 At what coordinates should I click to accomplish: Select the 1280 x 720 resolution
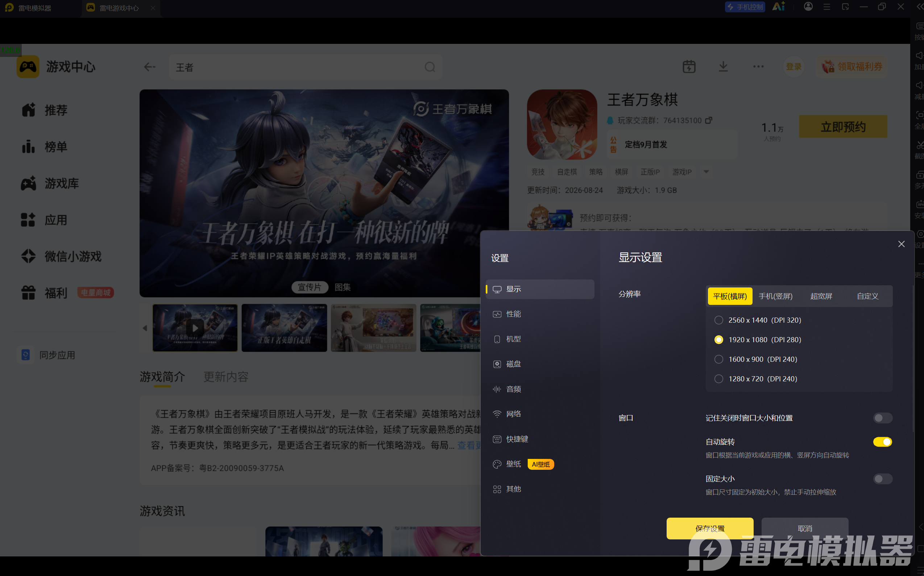click(x=718, y=379)
